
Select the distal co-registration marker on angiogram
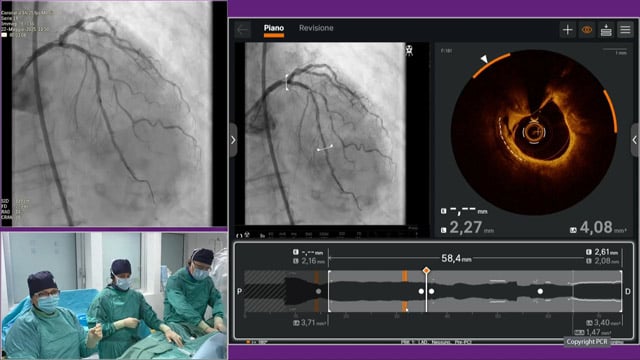325,148
